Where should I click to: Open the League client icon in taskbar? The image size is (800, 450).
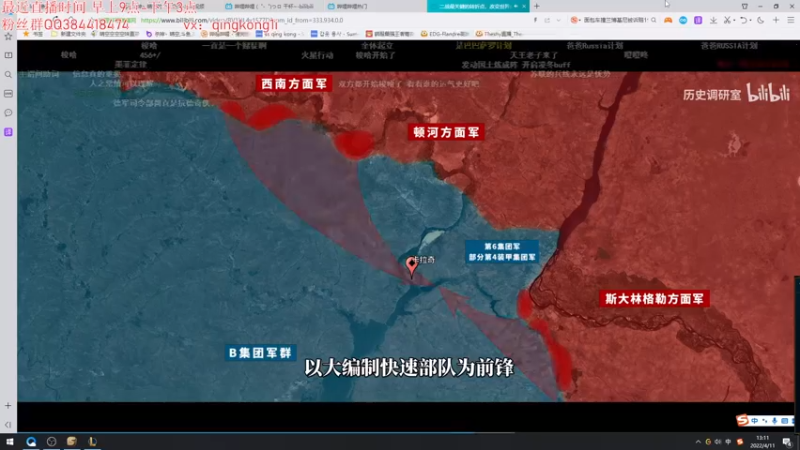(92, 441)
